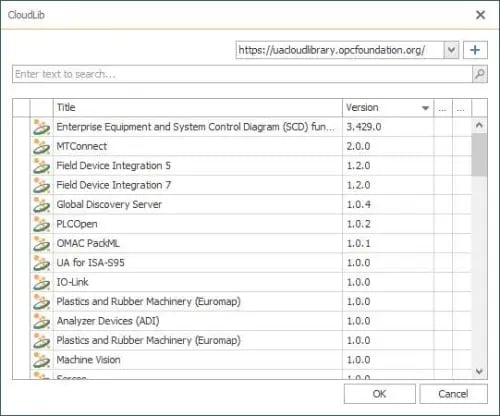Click the vertical scrollbar thumb

(479, 154)
